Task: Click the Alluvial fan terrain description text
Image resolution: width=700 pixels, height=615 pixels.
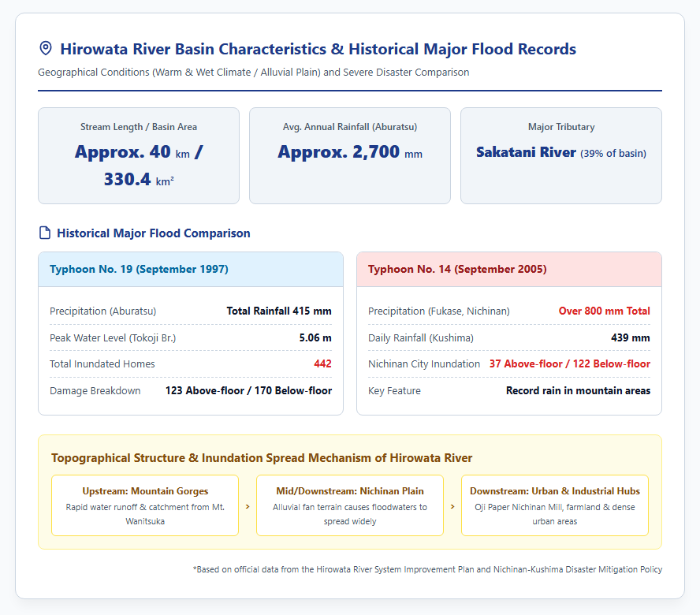Action: [x=350, y=514]
